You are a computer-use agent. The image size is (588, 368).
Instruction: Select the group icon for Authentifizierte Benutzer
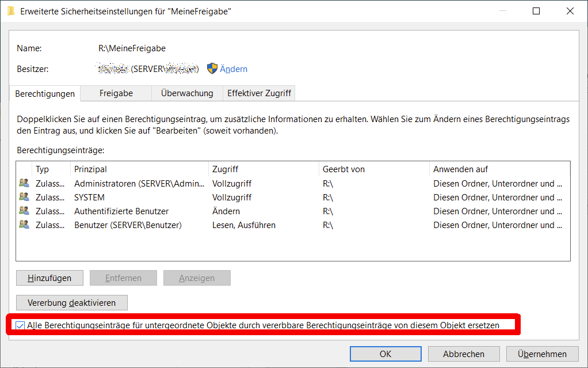(x=24, y=211)
